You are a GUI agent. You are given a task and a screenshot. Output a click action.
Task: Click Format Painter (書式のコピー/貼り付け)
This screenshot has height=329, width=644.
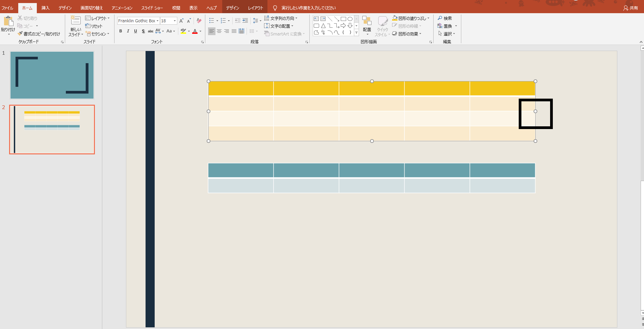pos(39,34)
